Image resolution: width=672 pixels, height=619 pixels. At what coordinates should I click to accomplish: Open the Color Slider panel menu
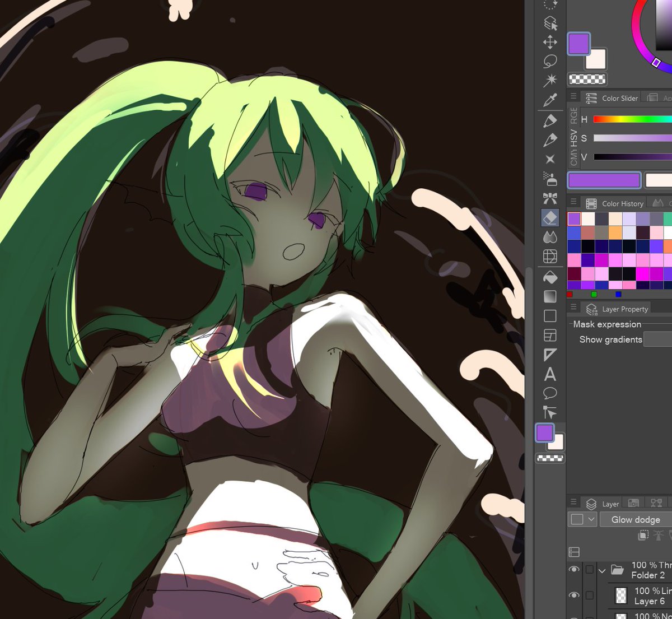click(x=573, y=97)
